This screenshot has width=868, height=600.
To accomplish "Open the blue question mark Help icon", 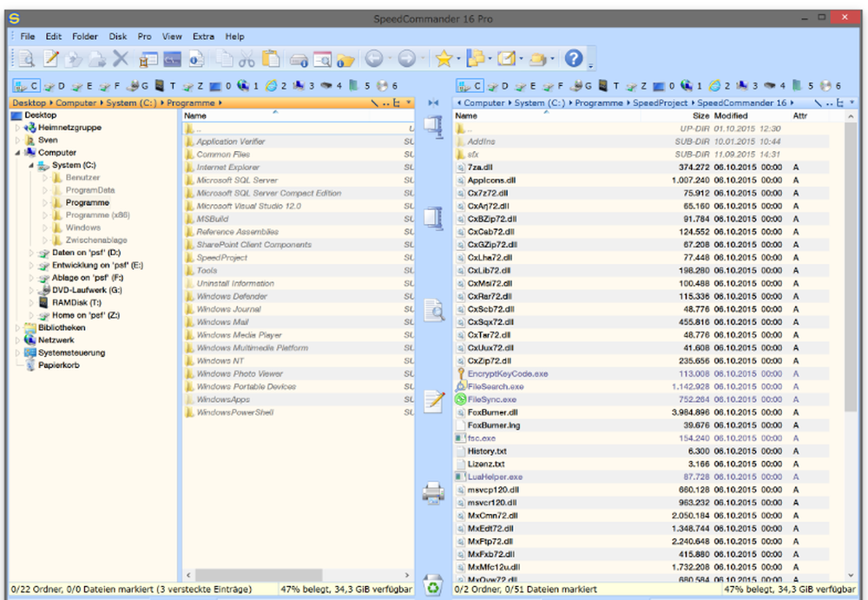I will [574, 58].
